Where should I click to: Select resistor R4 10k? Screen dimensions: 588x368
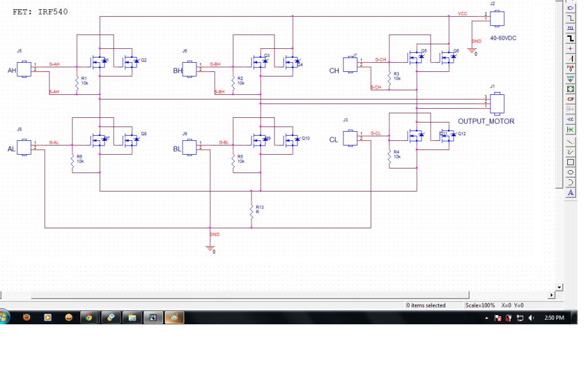(x=389, y=156)
